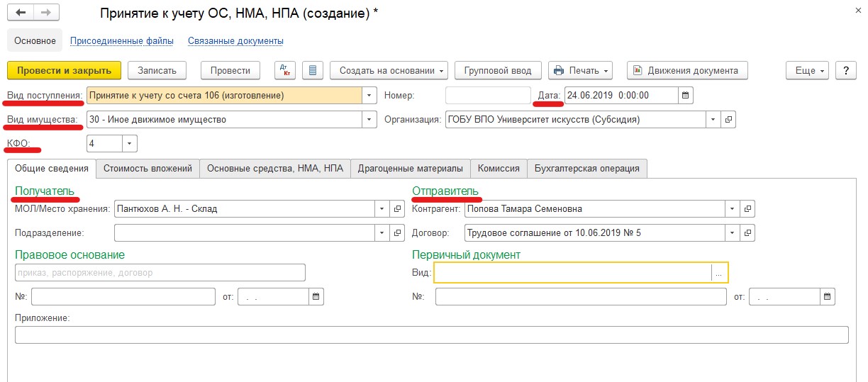Select the Основное section

(x=35, y=40)
